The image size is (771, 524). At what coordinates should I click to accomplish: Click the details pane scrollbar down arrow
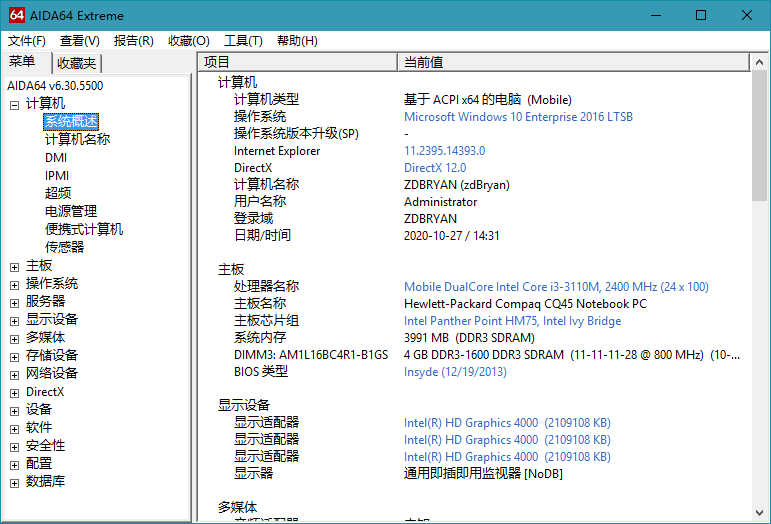tap(760, 513)
